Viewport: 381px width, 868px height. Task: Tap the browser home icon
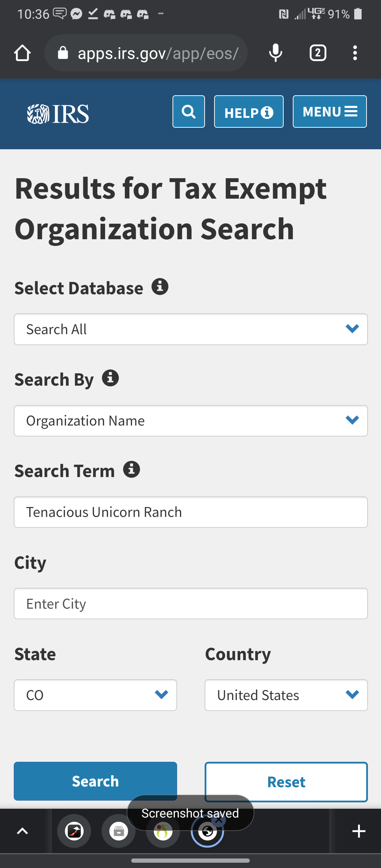point(23,53)
